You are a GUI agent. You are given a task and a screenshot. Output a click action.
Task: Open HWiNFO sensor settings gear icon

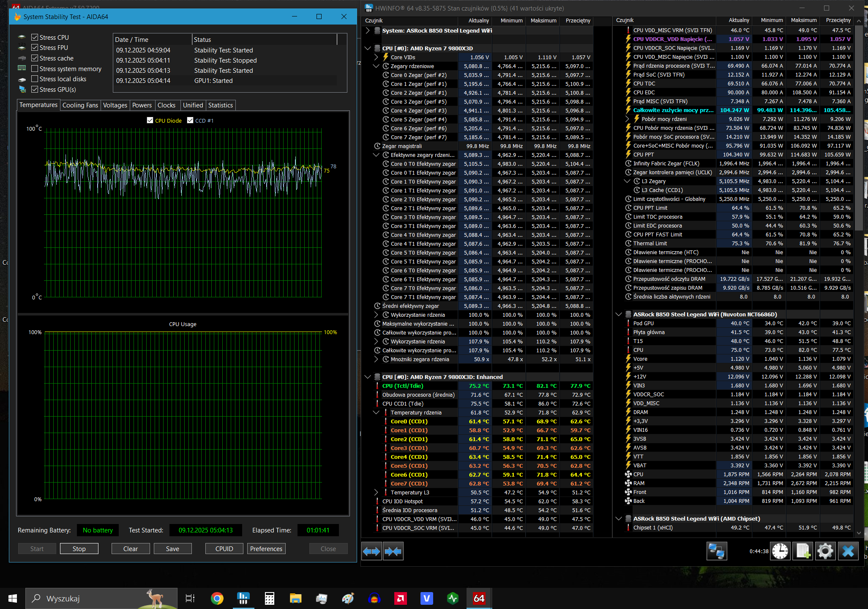click(825, 551)
